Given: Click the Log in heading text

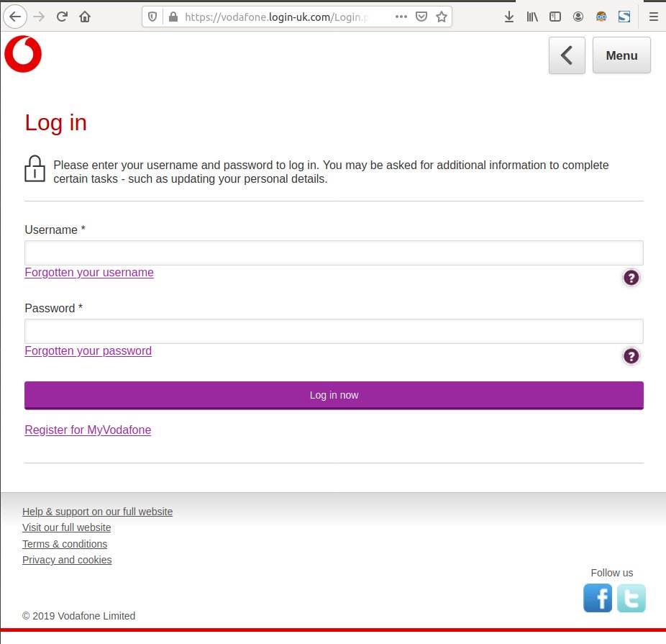Looking at the screenshot, I should [x=55, y=123].
